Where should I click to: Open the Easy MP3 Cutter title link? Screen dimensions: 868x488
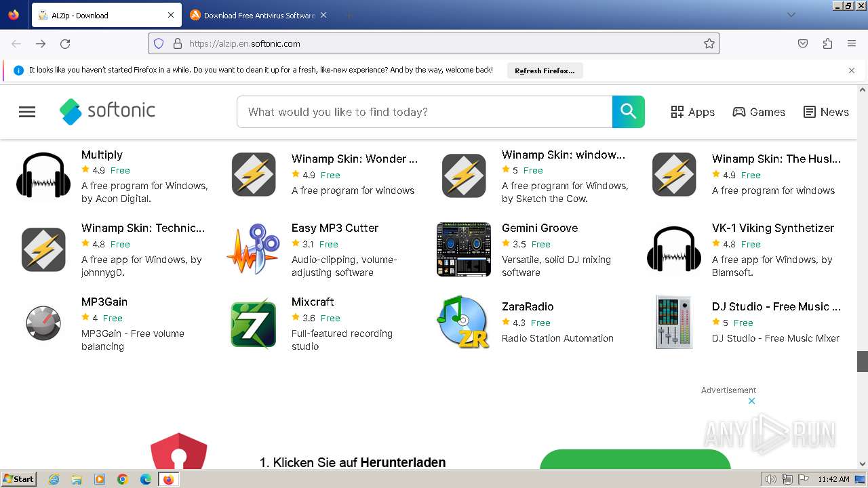tap(335, 228)
